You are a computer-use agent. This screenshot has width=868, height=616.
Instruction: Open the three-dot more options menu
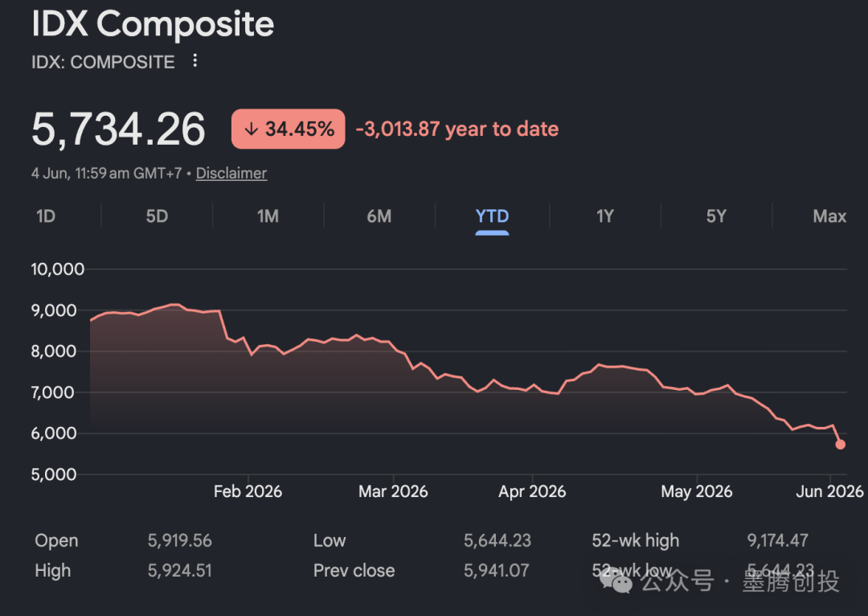(194, 60)
